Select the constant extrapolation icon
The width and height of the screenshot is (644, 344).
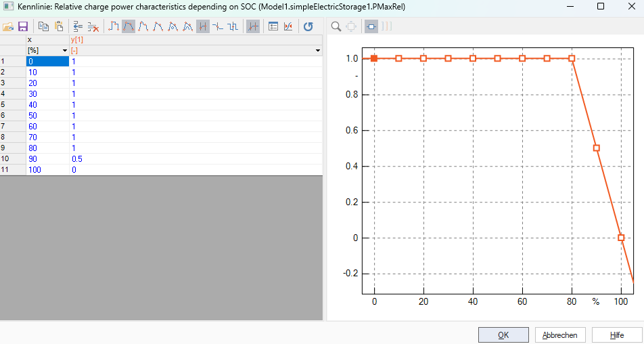pyautogui.click(x=218, y=26)
